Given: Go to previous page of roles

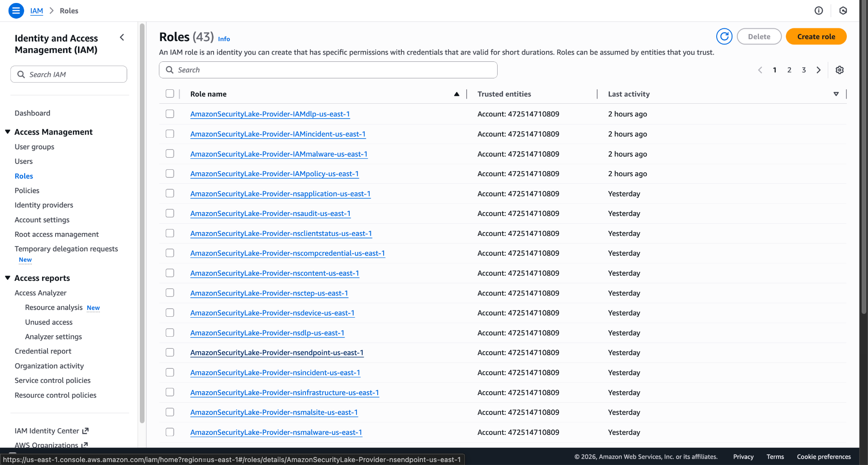Looking at the screenshot, I should click(760, 70).
